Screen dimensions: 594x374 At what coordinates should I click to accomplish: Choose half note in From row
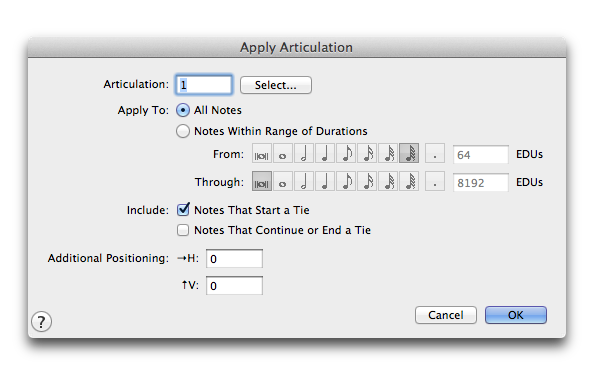tap(304, 153)
